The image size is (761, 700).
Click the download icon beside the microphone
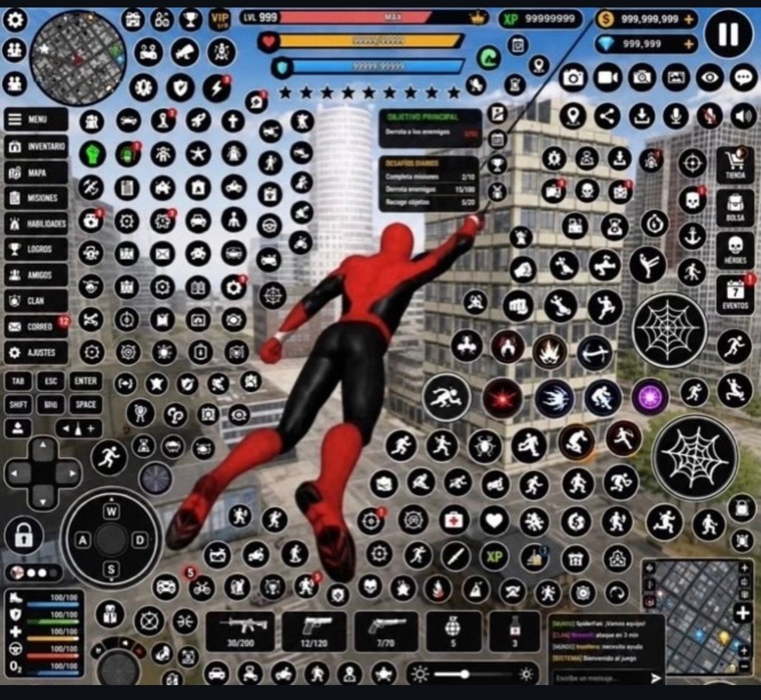coord(642,116)
